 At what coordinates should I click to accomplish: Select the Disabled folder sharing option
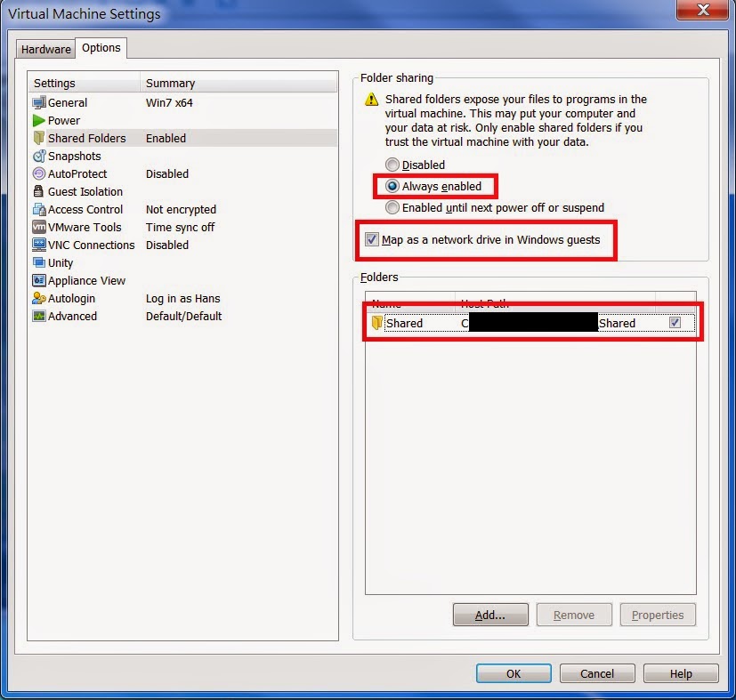tap(392, 165)
